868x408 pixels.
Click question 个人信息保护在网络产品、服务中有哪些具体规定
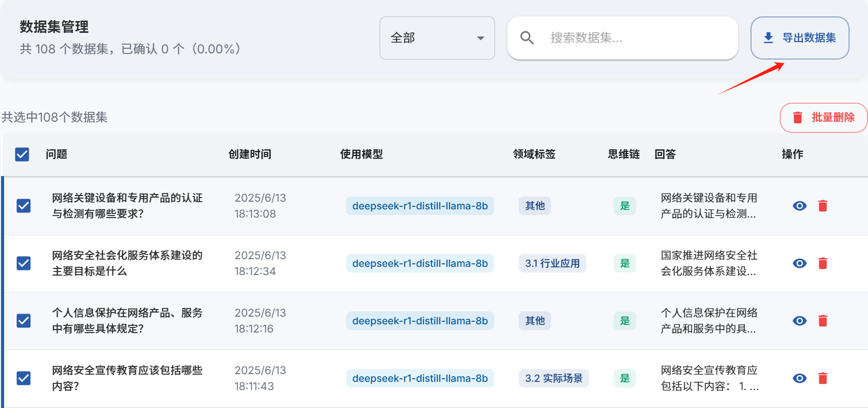[127, 321]
